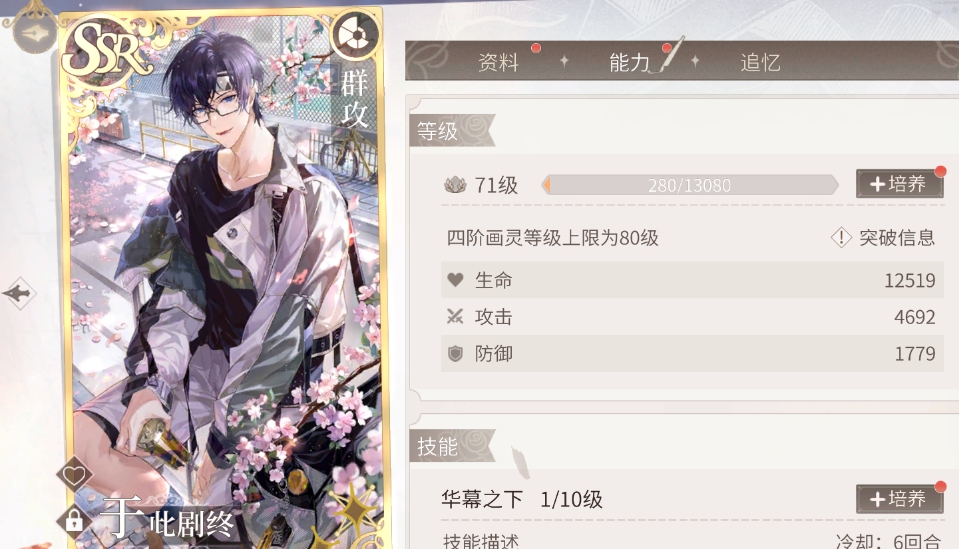
Task: Click +培养 button beside level bar
Action: (899, 184)
